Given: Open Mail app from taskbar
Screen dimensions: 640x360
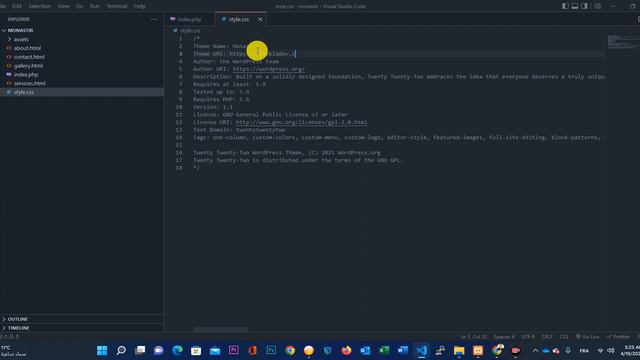Looking at the screenshot, I should click(215, 350).
